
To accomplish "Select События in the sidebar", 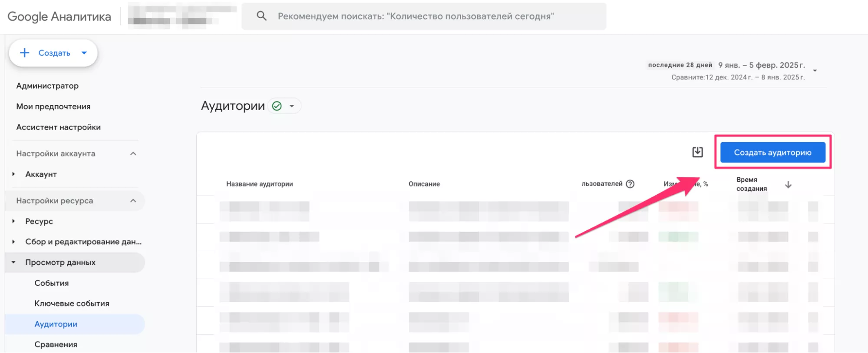I will pos(51,283).
